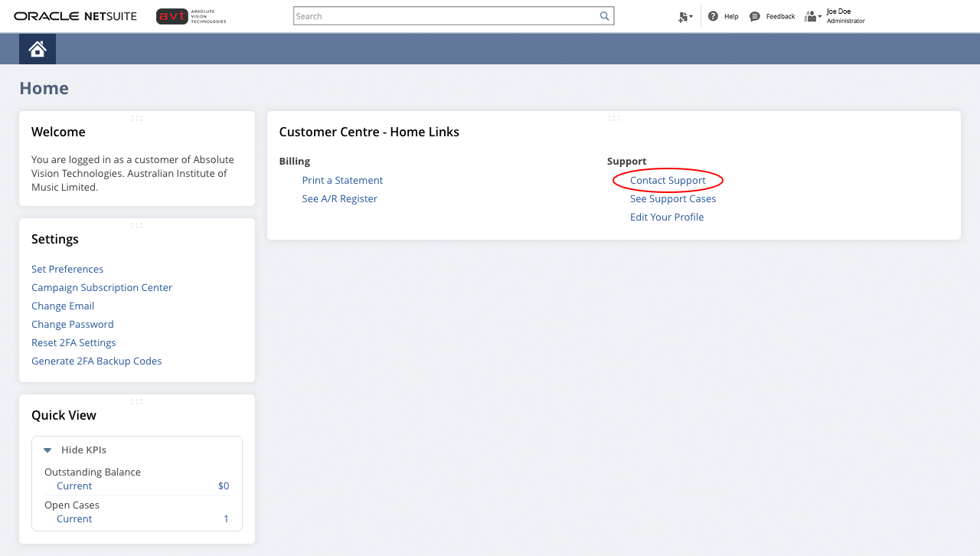Click the Absolute Vision Technologies logo
The width and height of the screenshot is (980, 556).
coord(190,16)
